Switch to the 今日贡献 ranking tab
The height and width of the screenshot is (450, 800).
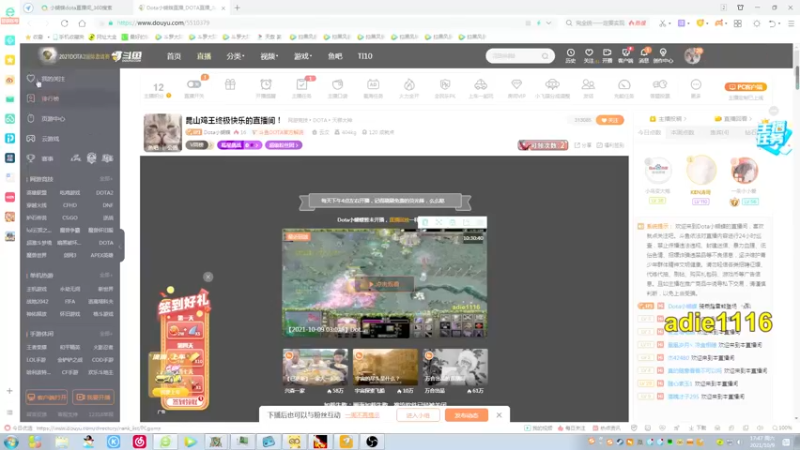pyautogui.click(x=649, y=133)
